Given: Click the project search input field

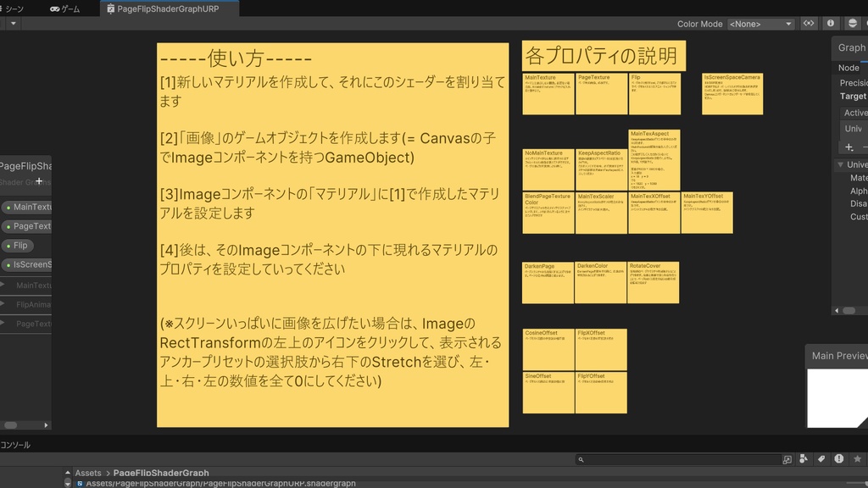Looking at the screenshot, I should [x=678, y=459].
